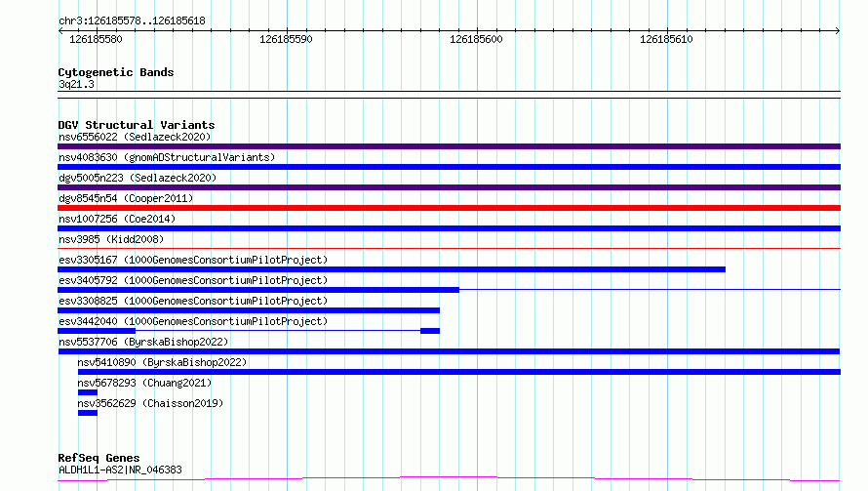Click the left arrow end of the ruler
The height and width of the screenshot is (491, 868).
(x=60, y=31)
